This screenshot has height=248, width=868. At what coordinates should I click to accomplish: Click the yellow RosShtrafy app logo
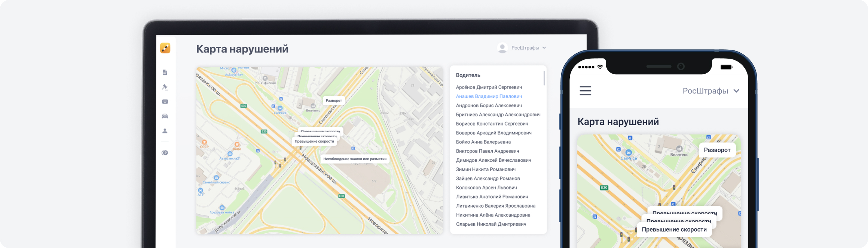click(165, 48)
